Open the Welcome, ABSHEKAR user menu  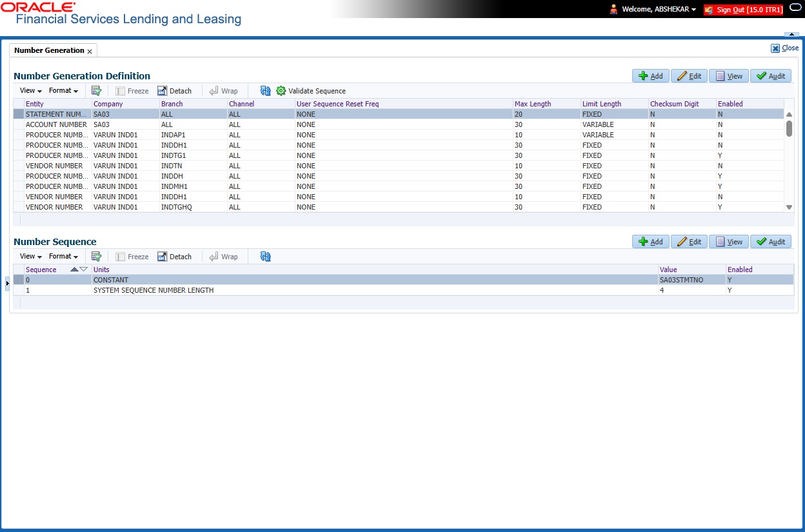coord(651,9)
